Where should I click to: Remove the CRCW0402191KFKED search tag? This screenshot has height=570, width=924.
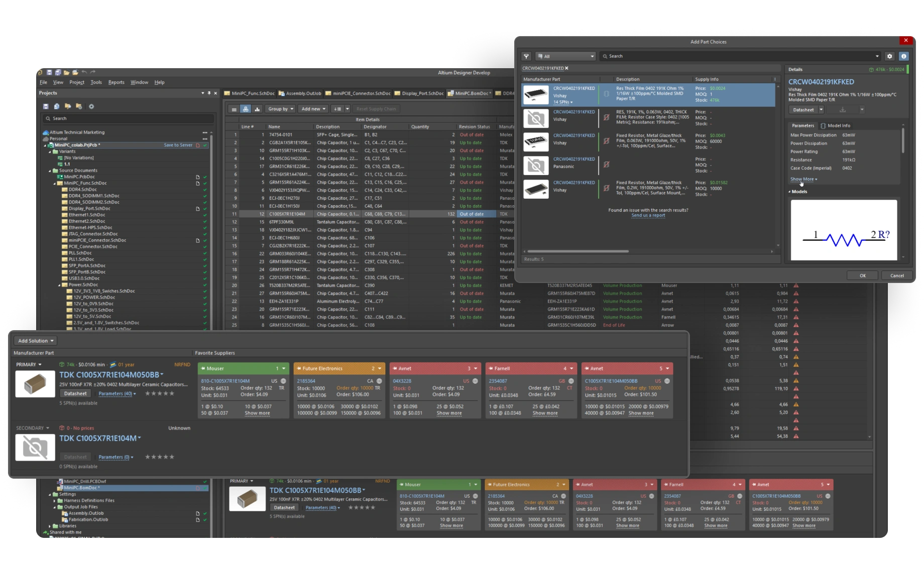click(x=566, y=68)
